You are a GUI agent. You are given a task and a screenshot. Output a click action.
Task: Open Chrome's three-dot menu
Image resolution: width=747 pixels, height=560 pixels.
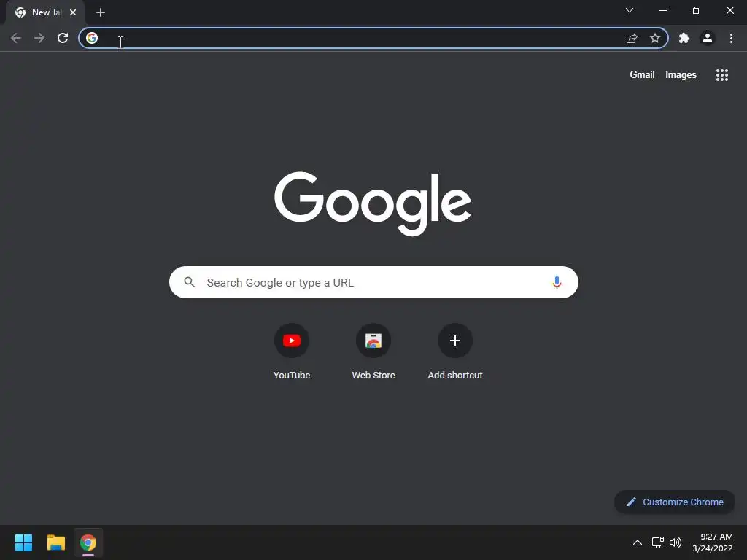[731, 38]
